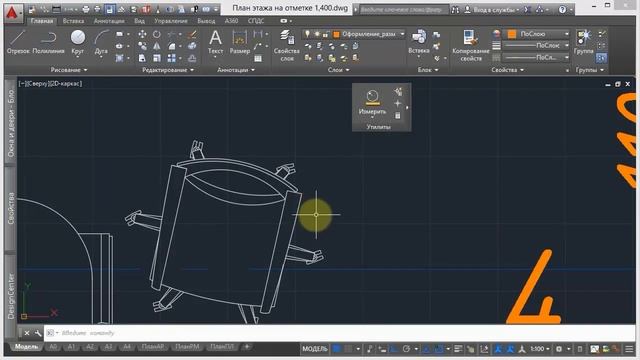Open the annotation scale 1:100 dropdown

(539, 349)
